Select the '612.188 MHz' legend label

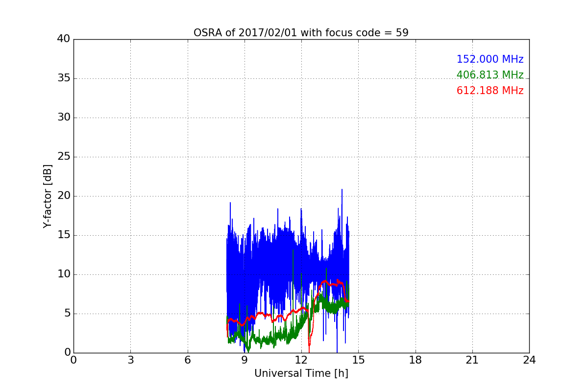click(x=490, y=91)
